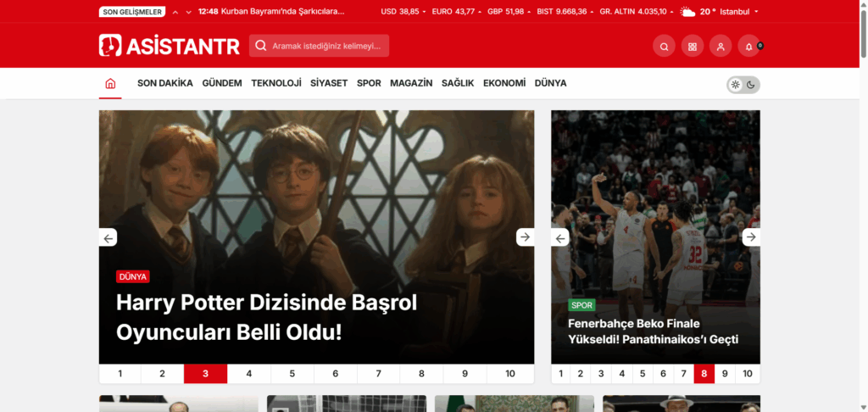Viewport: 868px width, 412px height.
Task: Click the 12:48 news timestamp
Action: (209, 12)
